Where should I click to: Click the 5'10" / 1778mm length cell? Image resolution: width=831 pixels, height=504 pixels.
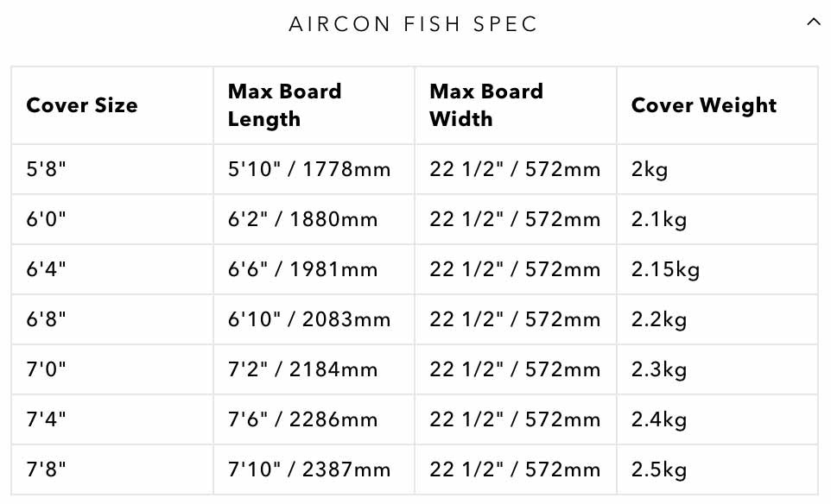coord(309,169)
